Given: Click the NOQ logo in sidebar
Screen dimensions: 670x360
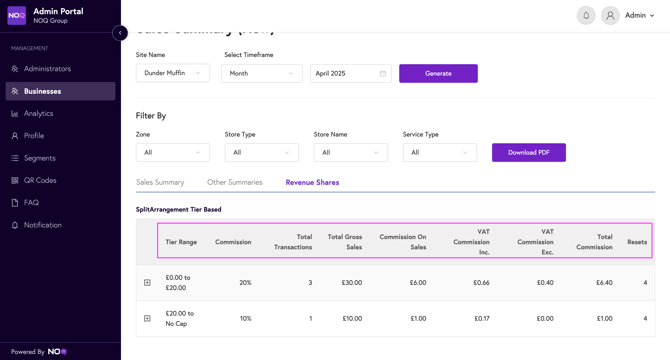Looking at the screenshot, I should click(17, 15).
